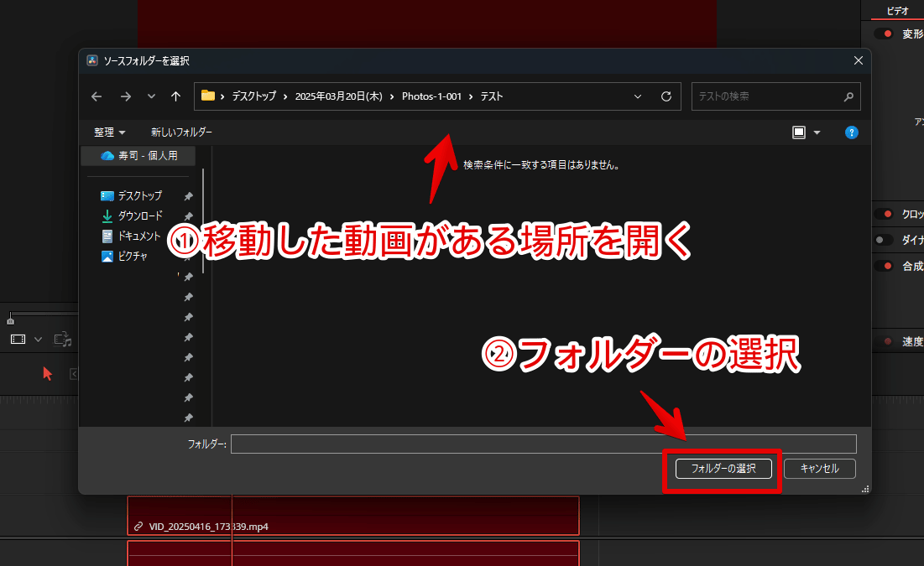Click the view layout icon
This screenshot has width=924, height=566.
[x=799, y=132]
